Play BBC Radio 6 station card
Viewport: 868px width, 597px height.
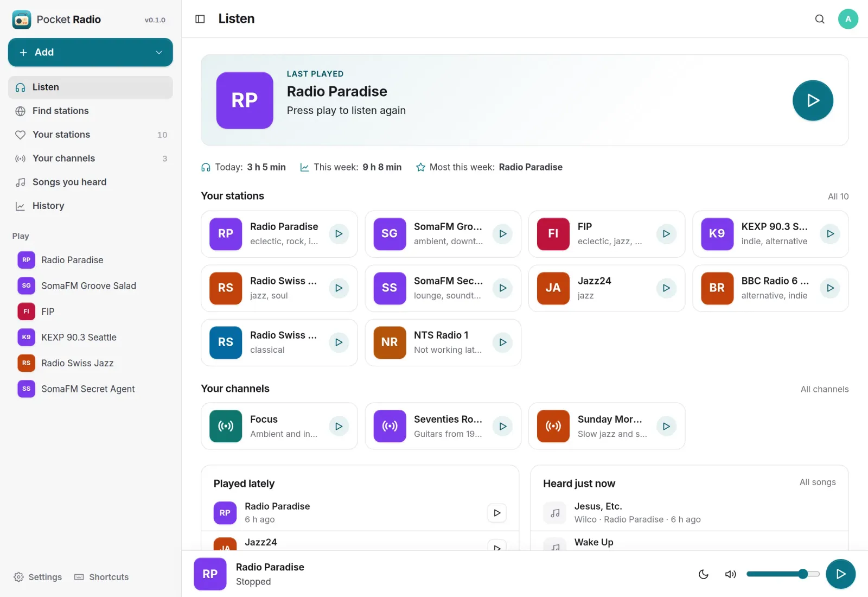tap(830, 288)
